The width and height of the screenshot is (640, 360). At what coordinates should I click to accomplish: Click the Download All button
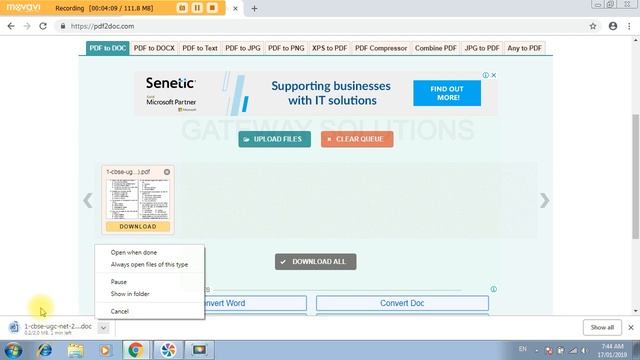click(x=316, y=262)
